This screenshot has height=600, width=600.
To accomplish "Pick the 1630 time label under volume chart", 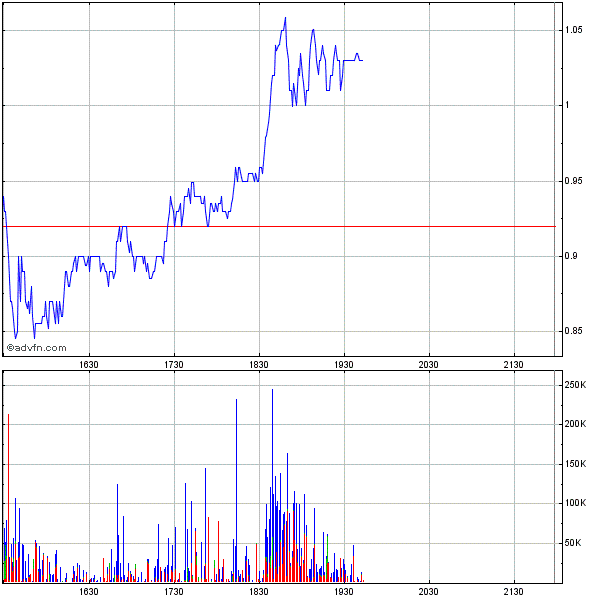I will point(89,592).
